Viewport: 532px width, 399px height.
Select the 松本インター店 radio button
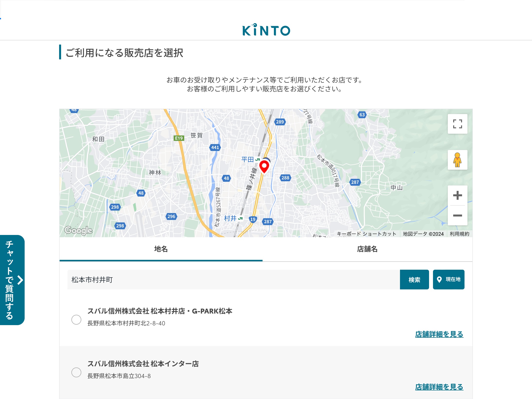pos(76,372)
